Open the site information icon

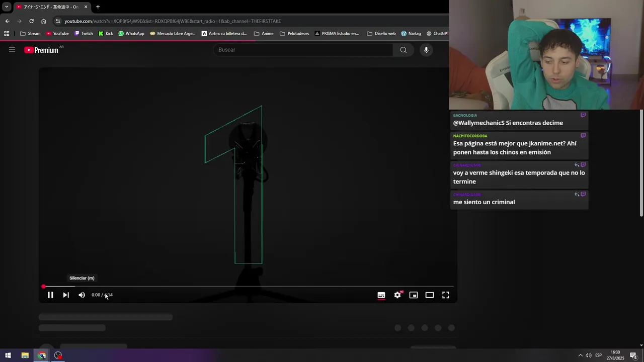click(58, 21)
